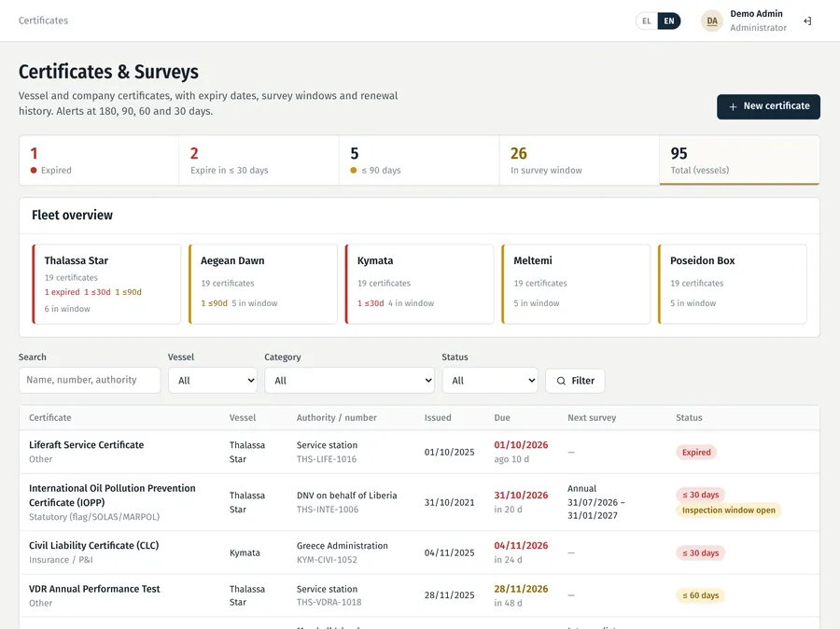Viewport: 840px width, 629px height.
Task: Open the VDR Annual Performance Test row
Action: (419, 595)
